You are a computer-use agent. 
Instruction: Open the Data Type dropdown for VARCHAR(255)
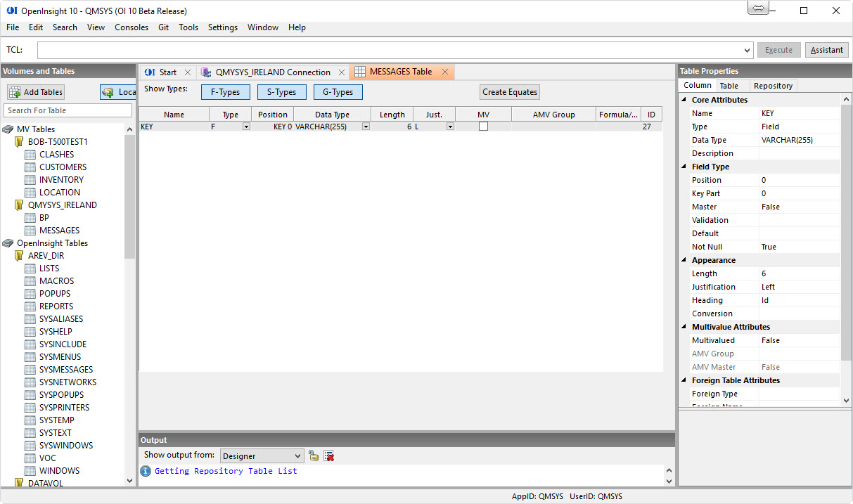(366, 127)
